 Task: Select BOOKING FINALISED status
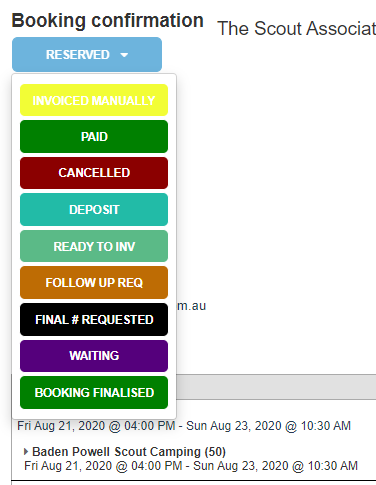coord(94,392)
